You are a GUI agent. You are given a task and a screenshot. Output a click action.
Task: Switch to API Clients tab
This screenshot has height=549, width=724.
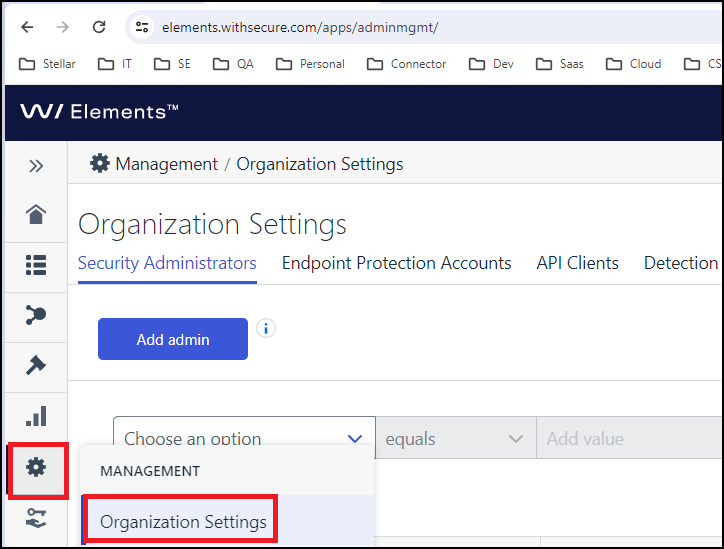[x=577, y=263]
